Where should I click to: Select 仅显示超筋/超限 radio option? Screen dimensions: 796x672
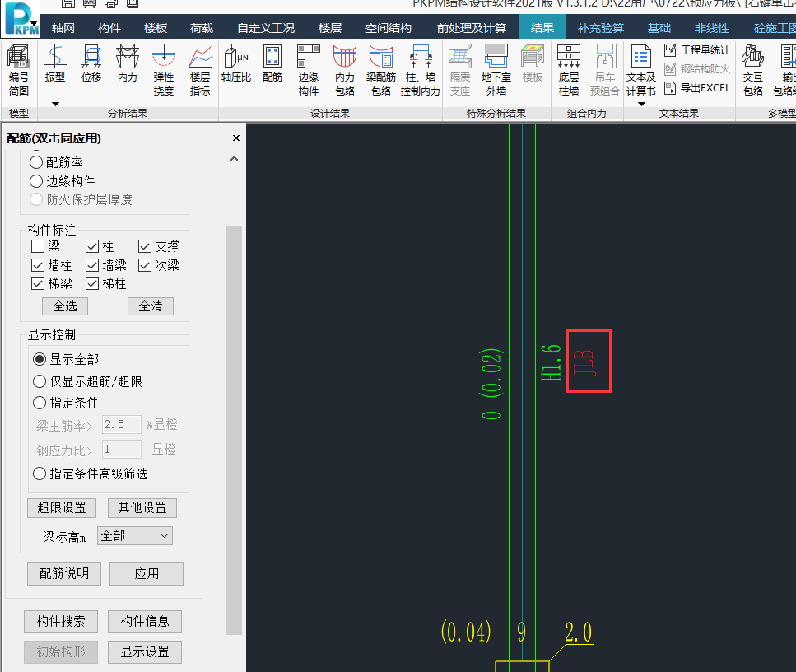40,381
